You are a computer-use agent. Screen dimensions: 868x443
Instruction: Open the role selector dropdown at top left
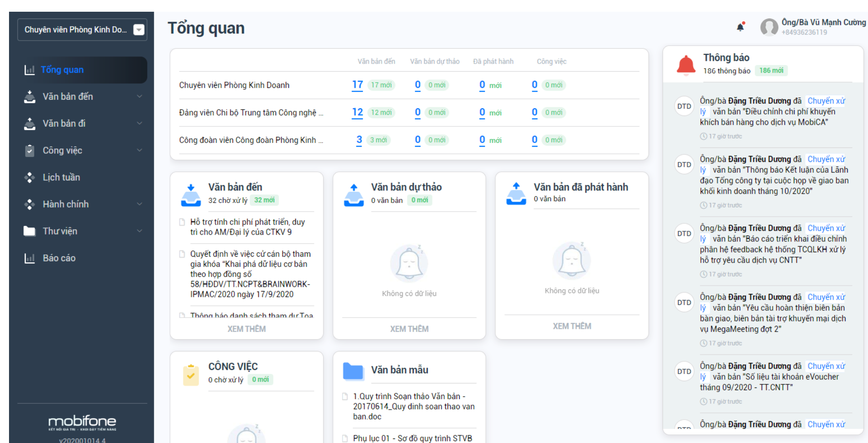tap(139, 30)
